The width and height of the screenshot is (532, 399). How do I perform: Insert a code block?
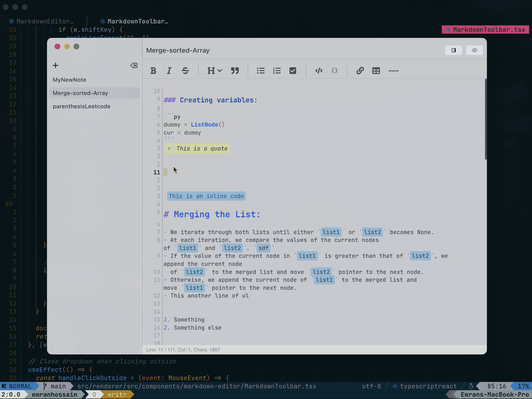(319, 71)
